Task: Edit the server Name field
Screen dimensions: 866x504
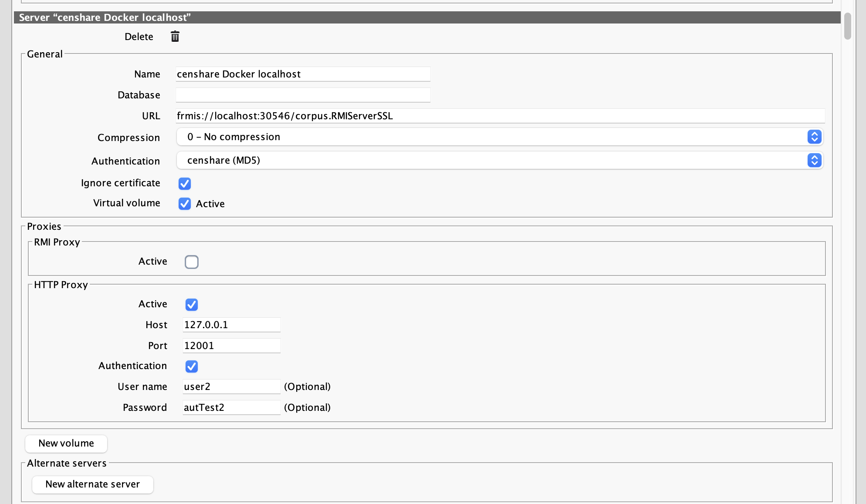Action: (x=303, y=74)
